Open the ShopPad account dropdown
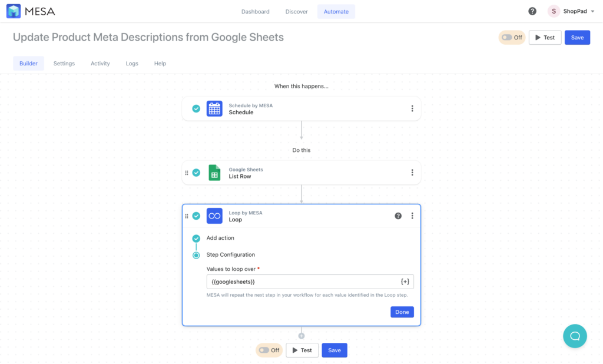603x364 pixels. 570,11
